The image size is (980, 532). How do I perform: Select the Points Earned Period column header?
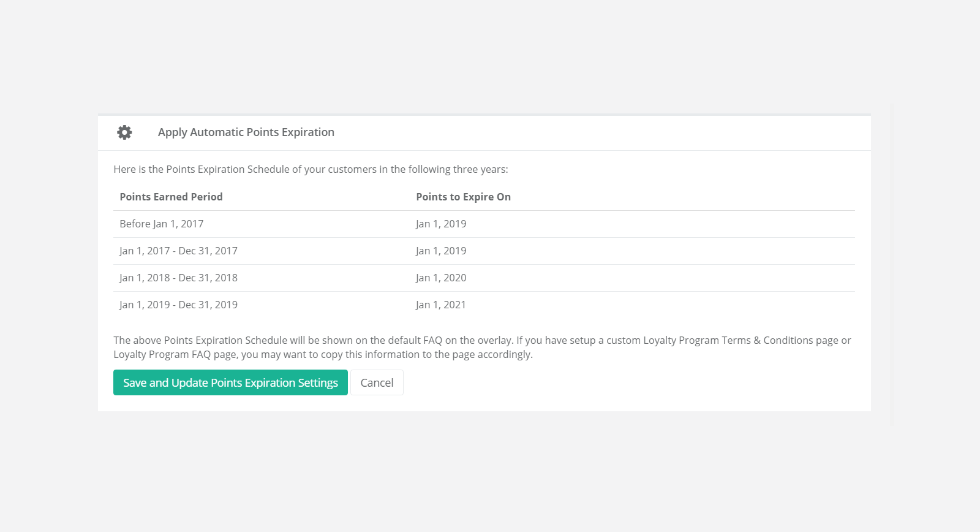[x=171, y=197]
